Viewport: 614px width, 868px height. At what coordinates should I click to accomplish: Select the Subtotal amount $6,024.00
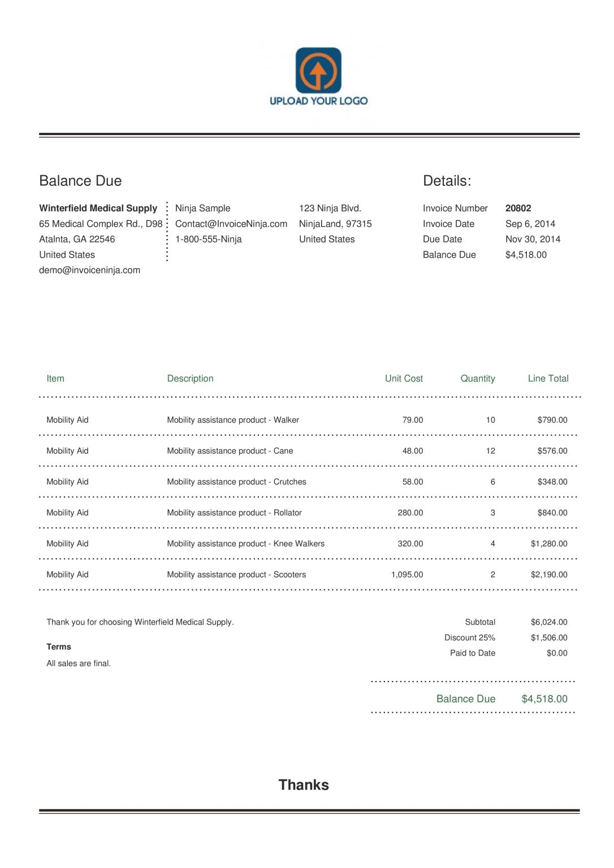tap(548, 622)
